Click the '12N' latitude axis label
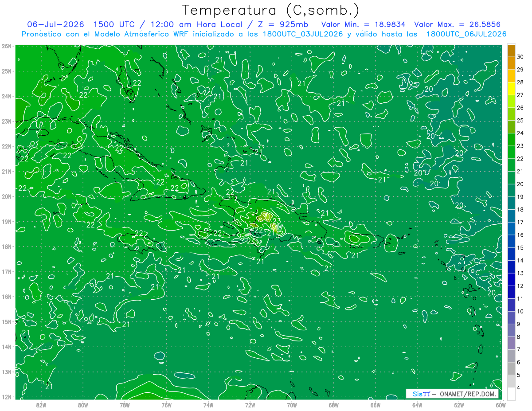The image size is (532, 411). pyautogui.click(x=7, y=397)
